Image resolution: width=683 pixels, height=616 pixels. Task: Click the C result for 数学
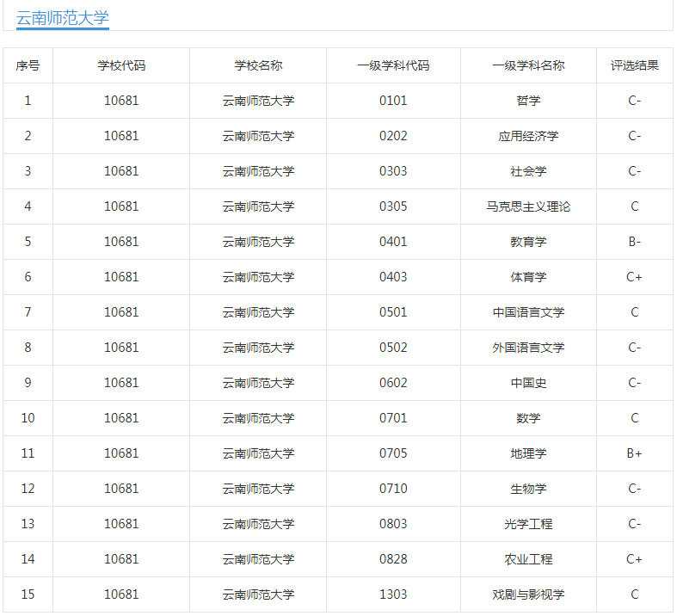pos(635,418)
